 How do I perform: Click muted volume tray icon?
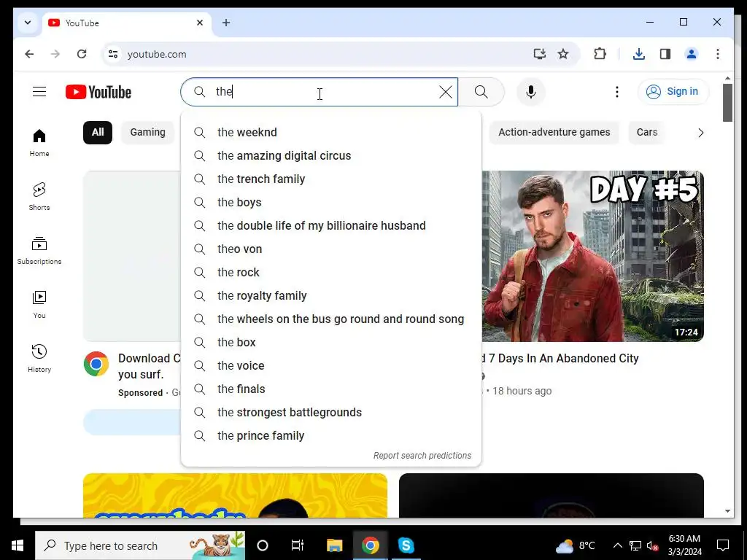[x=653, y=545]
